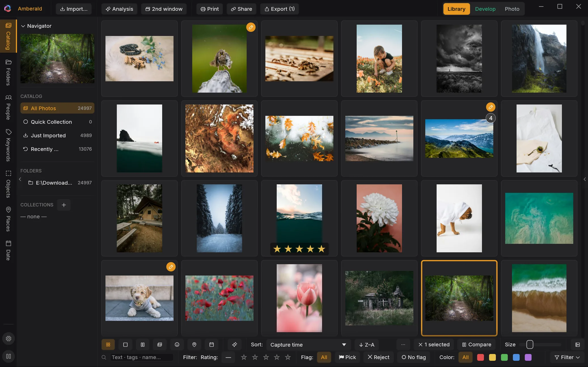Click the Import... button

[x=74, y=9]
